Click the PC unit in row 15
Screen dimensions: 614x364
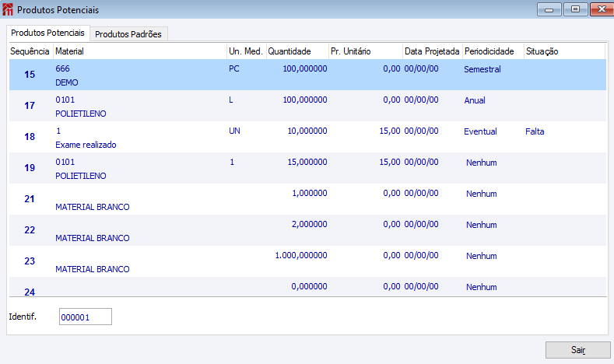click(233, 68)
